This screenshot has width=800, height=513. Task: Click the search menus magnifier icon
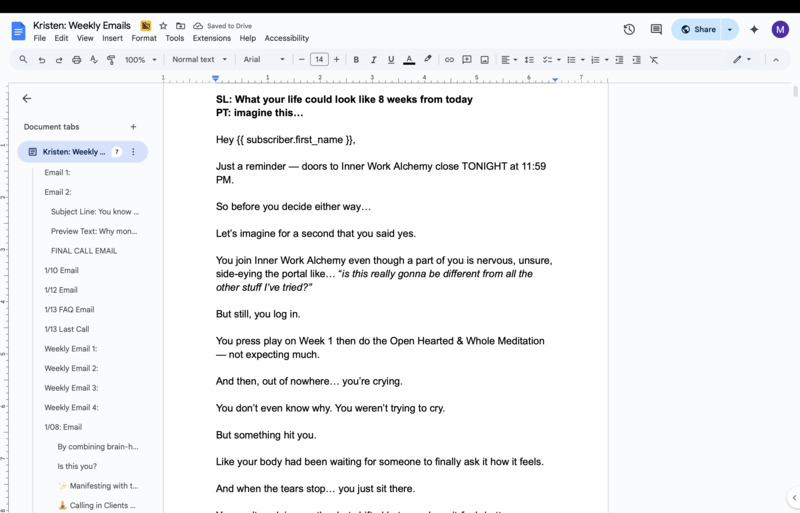pyautogui.click(x=23, y=60)
